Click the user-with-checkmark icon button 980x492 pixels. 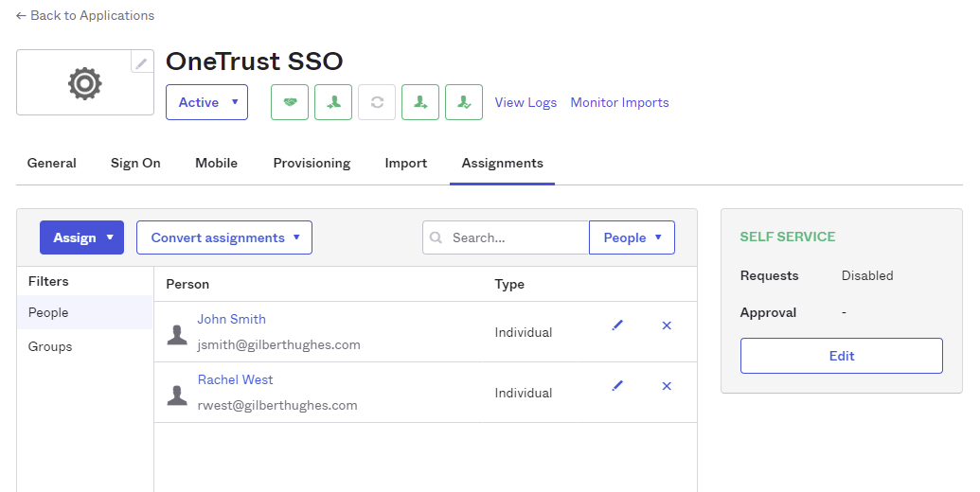[x=464, y=102]
